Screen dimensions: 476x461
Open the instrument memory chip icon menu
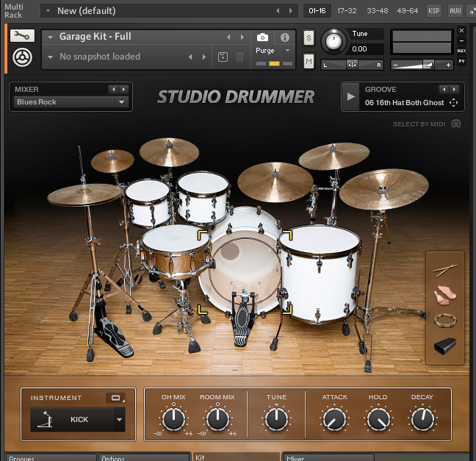(115, 398)
